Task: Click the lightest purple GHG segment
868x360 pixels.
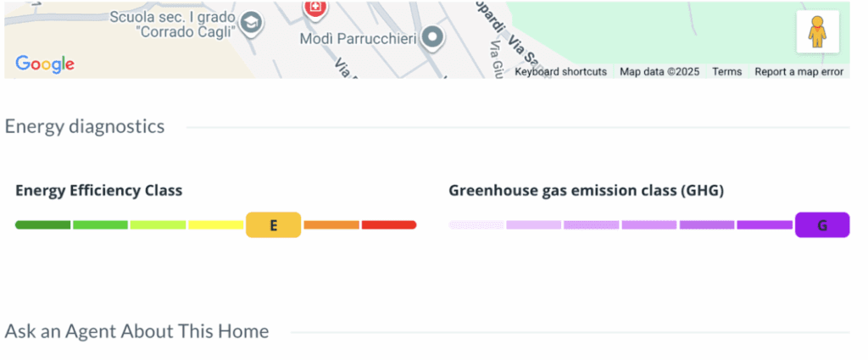Action: point(476,225)
